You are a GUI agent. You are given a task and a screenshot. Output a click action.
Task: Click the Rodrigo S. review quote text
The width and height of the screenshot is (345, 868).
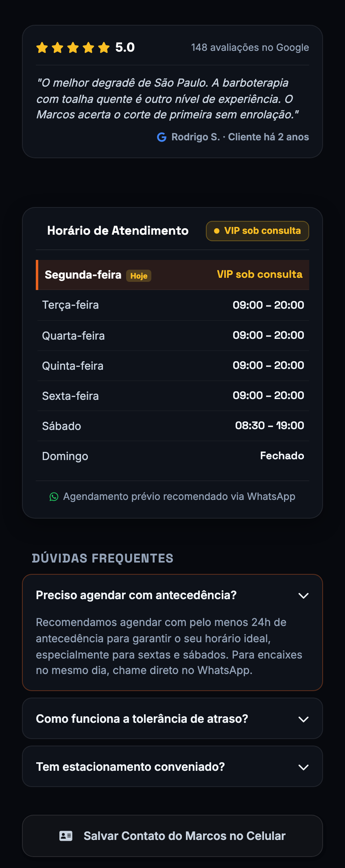point(168,99)
